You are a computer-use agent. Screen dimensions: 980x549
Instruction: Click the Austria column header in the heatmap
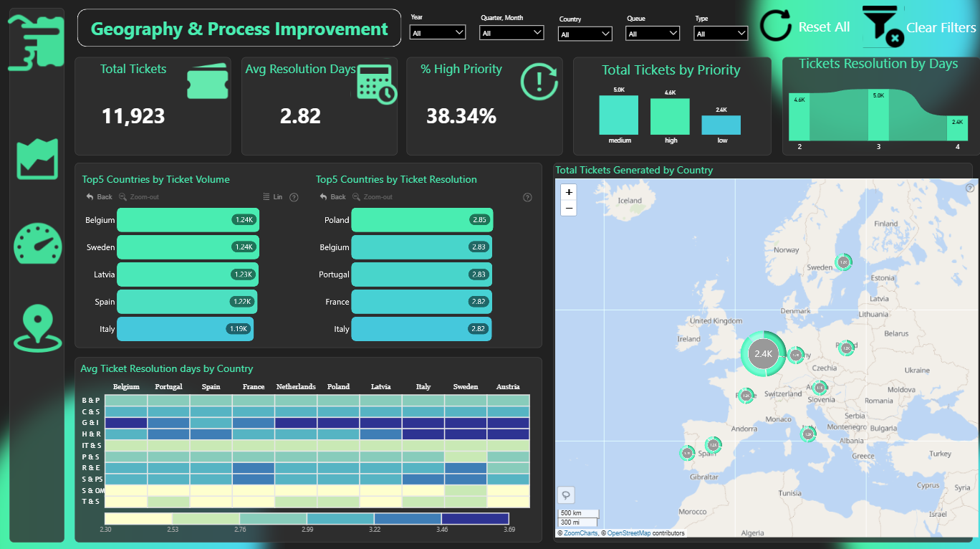[x=508, y=387]
